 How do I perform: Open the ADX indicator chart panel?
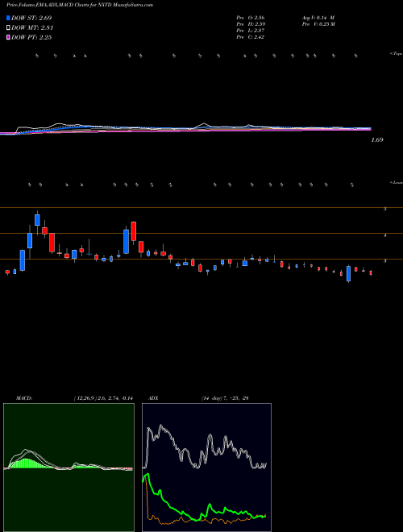click(x=206, y=468)
